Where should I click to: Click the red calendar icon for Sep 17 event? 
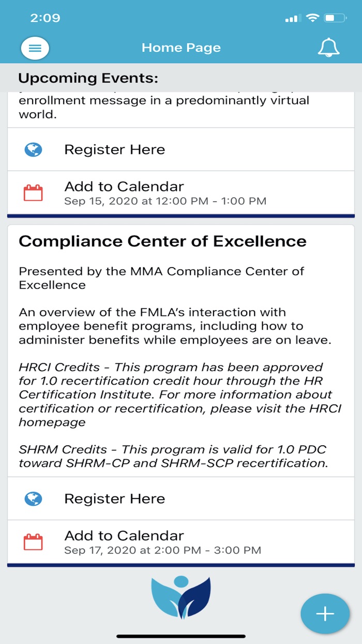pos(33,537)
